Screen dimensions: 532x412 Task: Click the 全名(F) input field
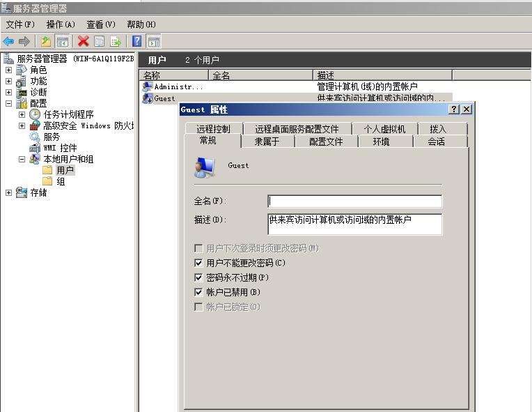click(x=355, y=201)
